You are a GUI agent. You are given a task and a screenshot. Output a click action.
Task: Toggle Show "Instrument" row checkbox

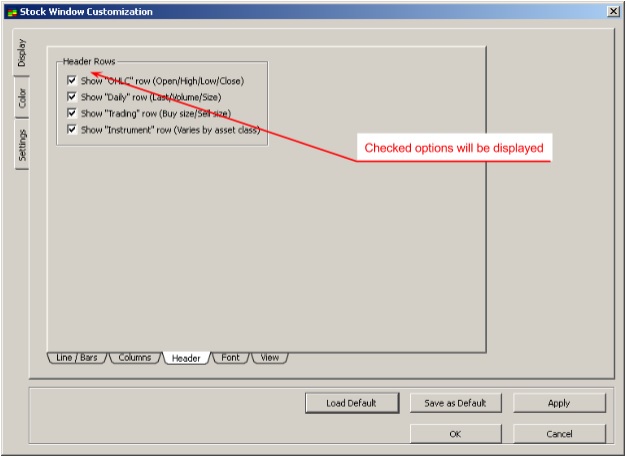click(72, 129)
